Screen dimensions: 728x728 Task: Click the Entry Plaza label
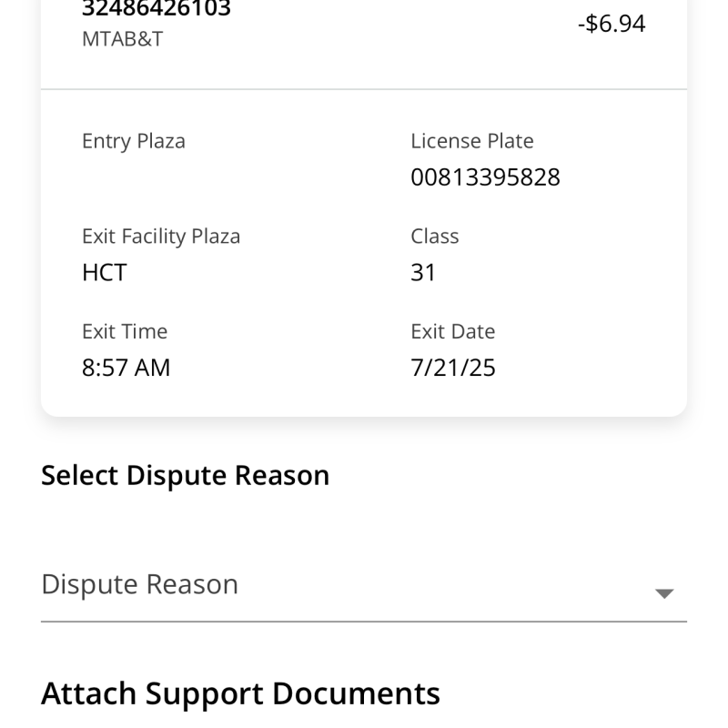[x=134, y=141]
